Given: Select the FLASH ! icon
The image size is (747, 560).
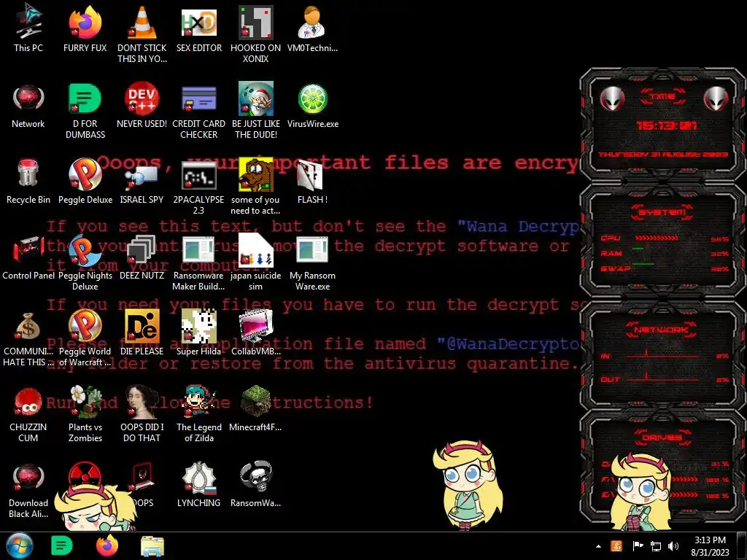Looking at the screenshot, I should (x=312, y=181).
